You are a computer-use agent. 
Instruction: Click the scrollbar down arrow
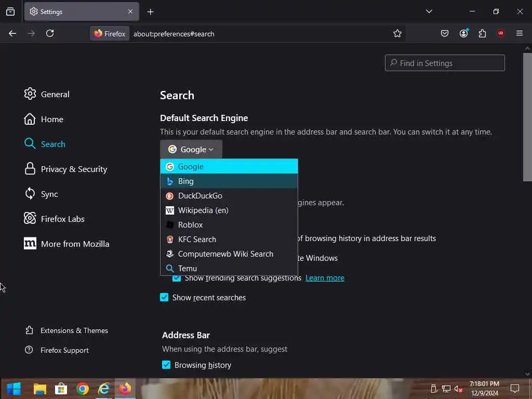527,374
